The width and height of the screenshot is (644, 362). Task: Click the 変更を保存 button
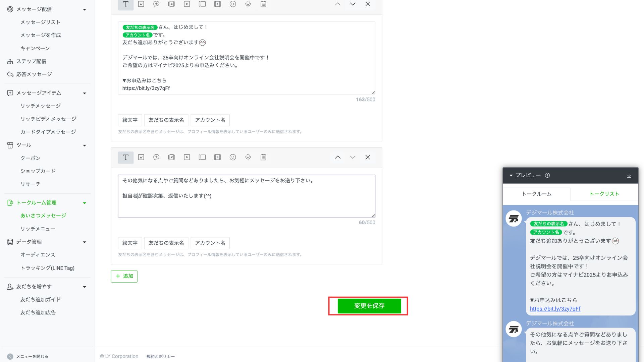pos(369,306)
